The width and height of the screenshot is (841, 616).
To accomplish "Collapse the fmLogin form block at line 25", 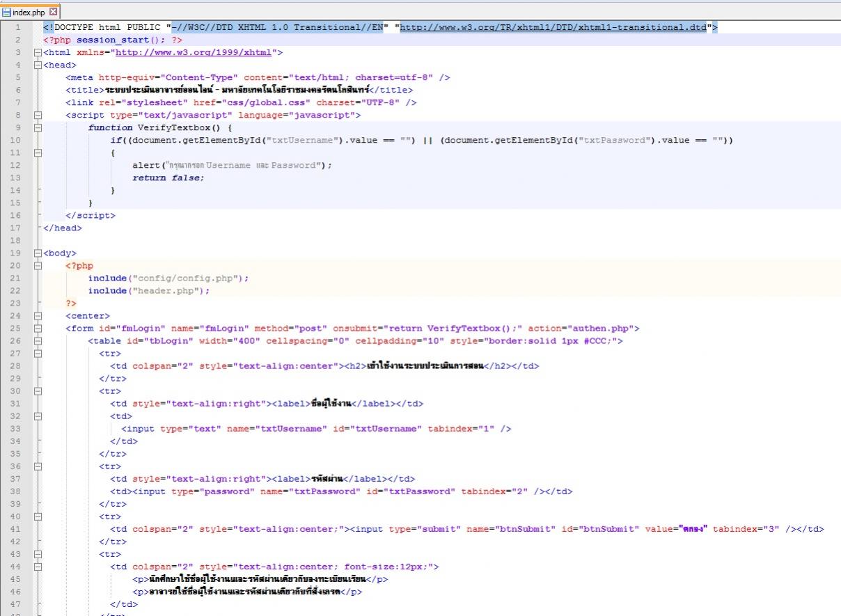I will point(38,328).
